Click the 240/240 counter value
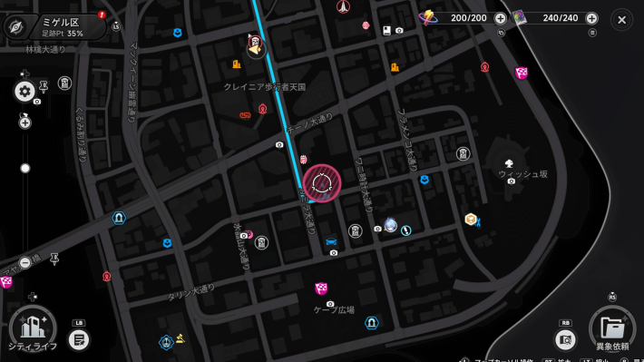 561,18
